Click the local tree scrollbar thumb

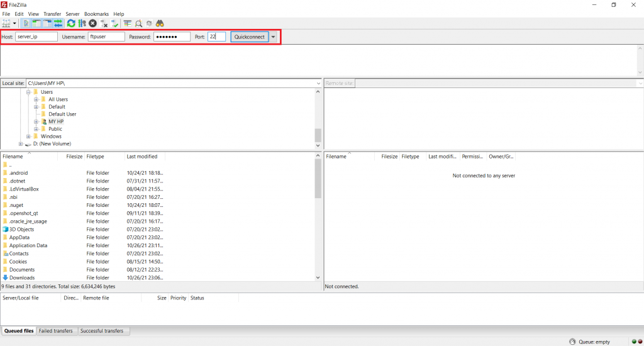click(x=318, y=135)
